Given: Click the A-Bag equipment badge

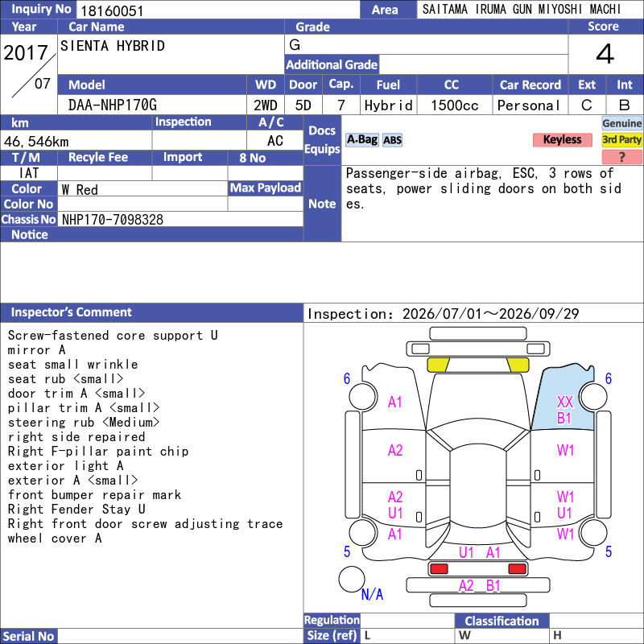Looking at the screenshot, I should pos(361,140).
